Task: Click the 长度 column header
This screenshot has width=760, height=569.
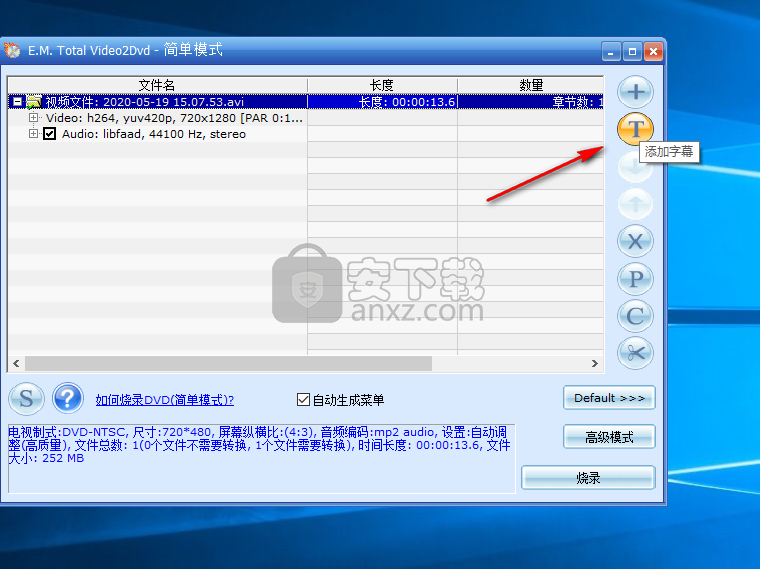Action: pyautogui.click(x=382, y=85)
